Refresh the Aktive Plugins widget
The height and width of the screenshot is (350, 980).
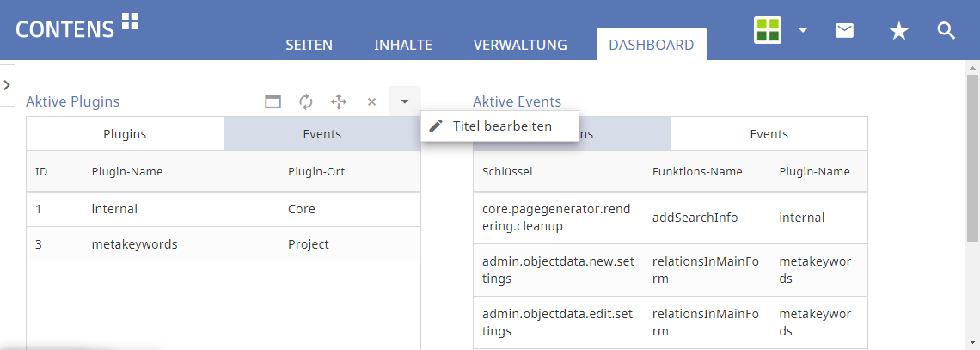tap(305, 101)
